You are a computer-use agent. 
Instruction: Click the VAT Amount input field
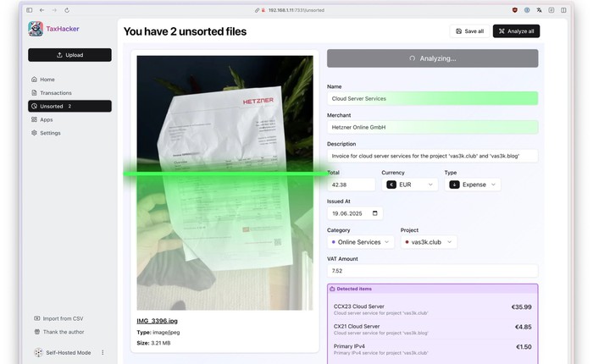[x=432, y=271]
